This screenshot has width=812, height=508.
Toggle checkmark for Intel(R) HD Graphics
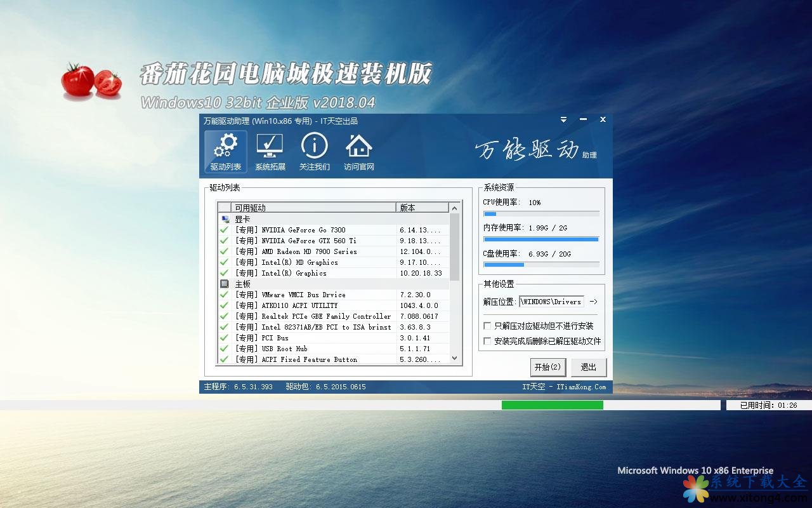click(x=224, y=262)
